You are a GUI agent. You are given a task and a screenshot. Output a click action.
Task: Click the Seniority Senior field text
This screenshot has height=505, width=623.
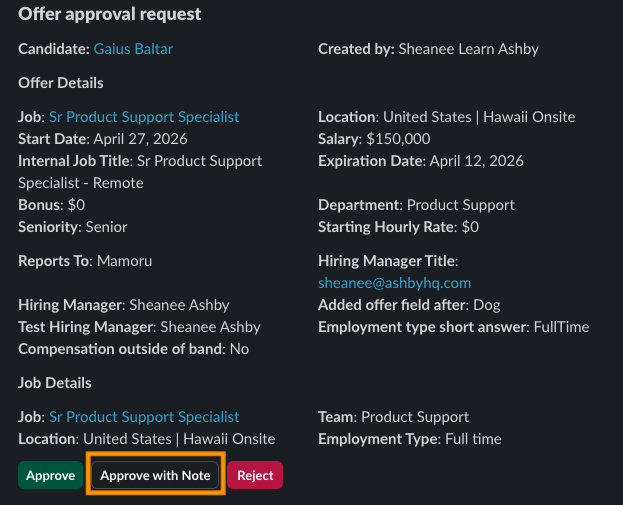tap(73, 227)
